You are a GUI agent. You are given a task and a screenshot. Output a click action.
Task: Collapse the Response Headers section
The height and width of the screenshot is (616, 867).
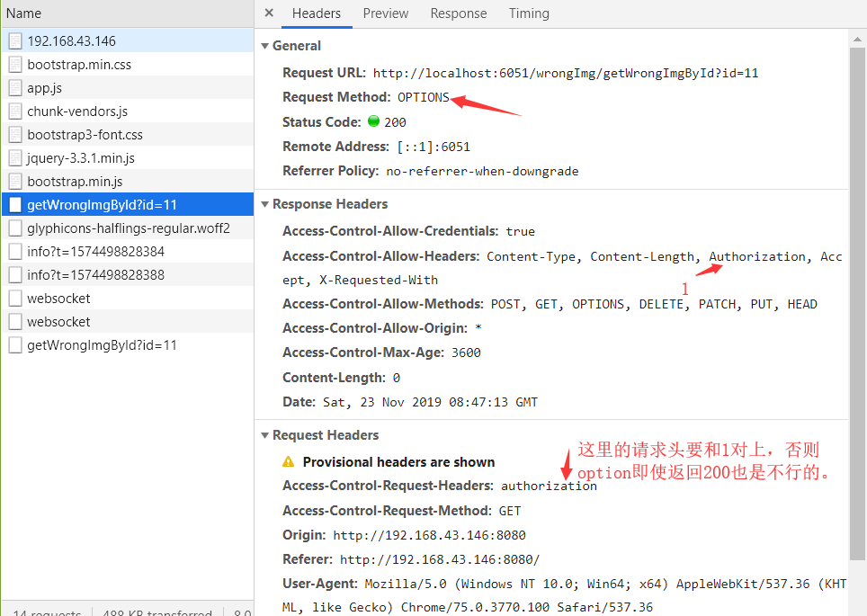tap(265, 204)
